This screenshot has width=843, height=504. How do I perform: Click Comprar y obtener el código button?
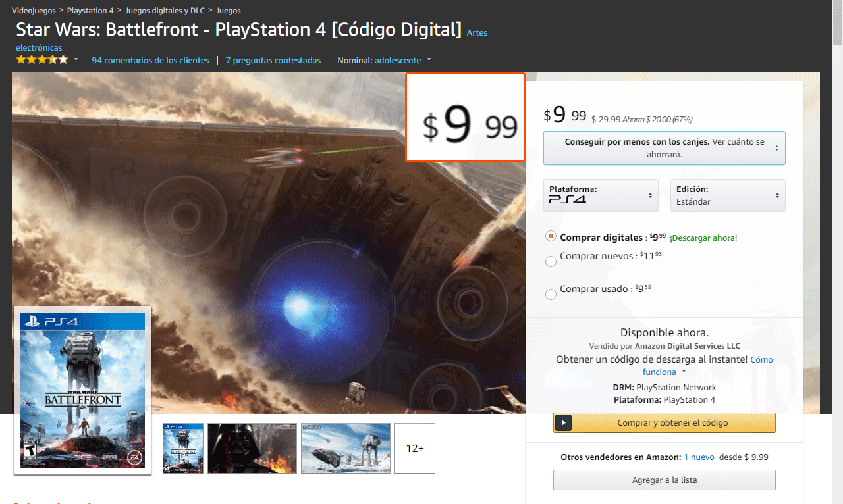click(x=665, y=422)
